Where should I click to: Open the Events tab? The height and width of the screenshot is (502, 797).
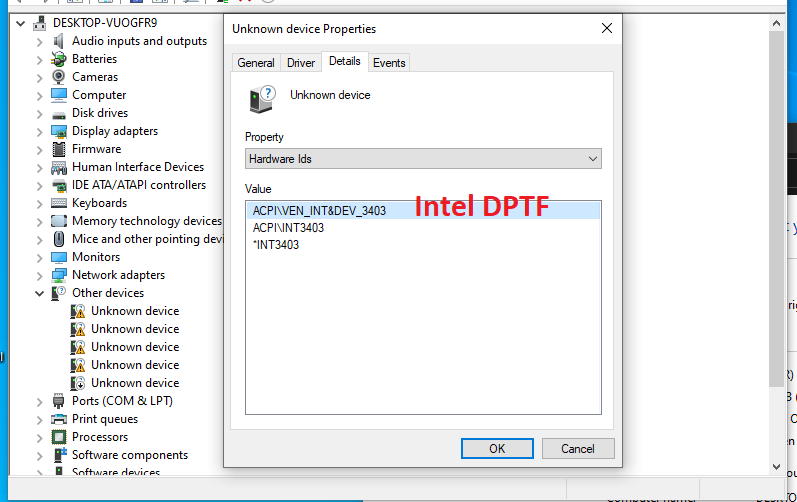[389, 63]
